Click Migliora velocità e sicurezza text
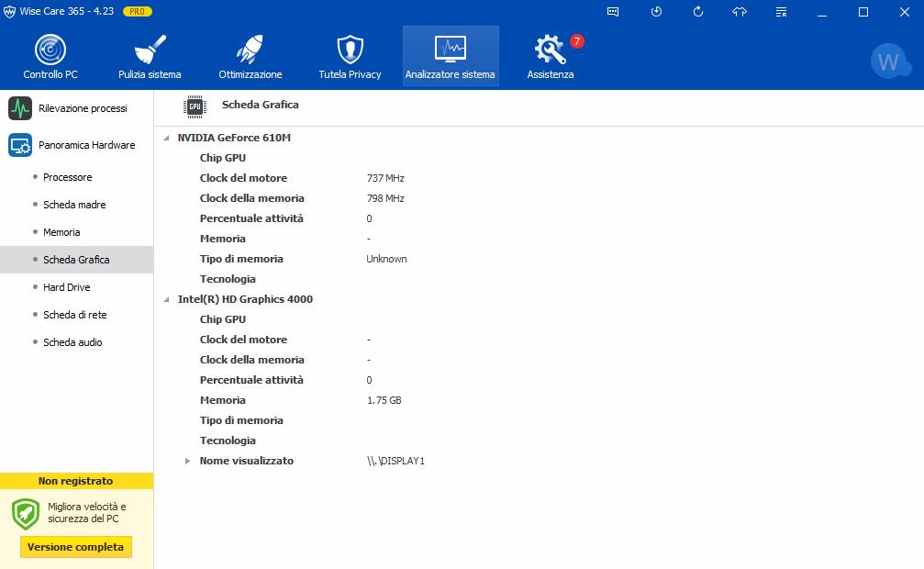Screen dimensions: 924x569 tap(86, 512)
